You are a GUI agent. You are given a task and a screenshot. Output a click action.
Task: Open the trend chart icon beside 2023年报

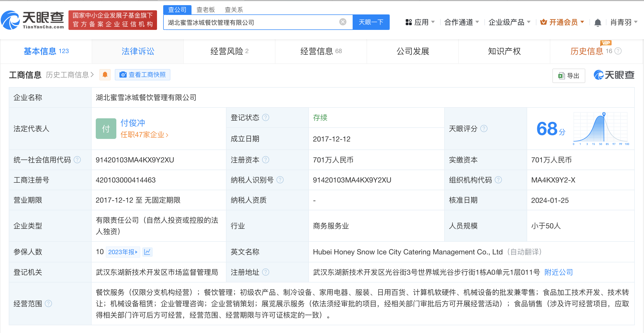147,252
